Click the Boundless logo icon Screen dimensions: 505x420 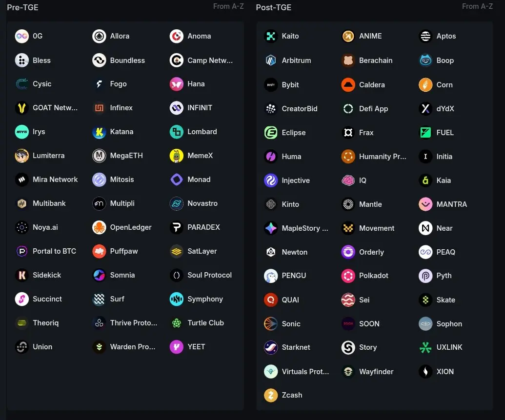99,60
